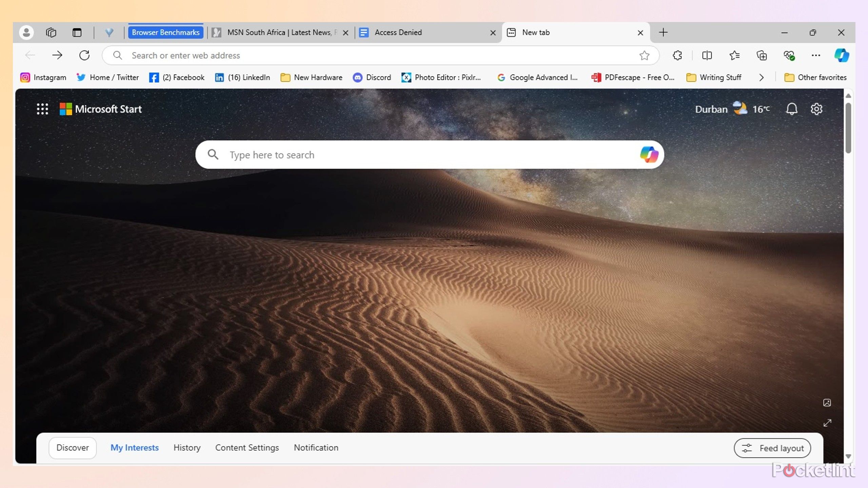Open Copilot sidebar icon in toolbar

coord(842,55)
